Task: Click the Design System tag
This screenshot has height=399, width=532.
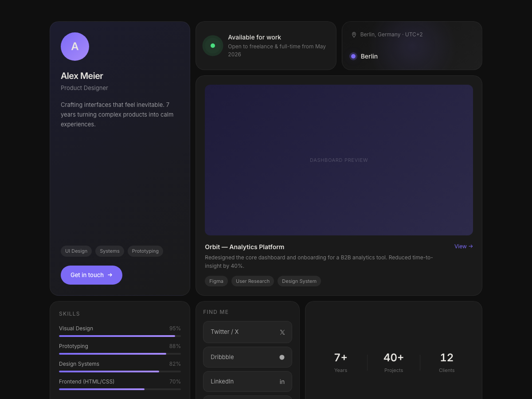Action: click(299, 281)
